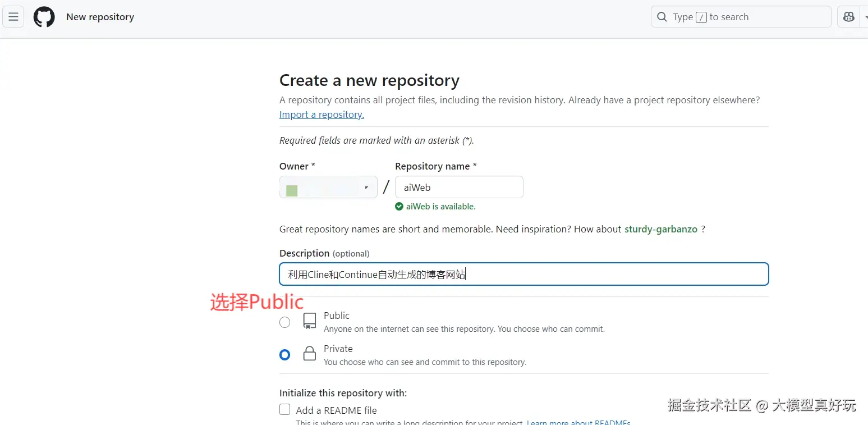Click the GitHub logo in the header
The image size is (868, 425).
44,17
